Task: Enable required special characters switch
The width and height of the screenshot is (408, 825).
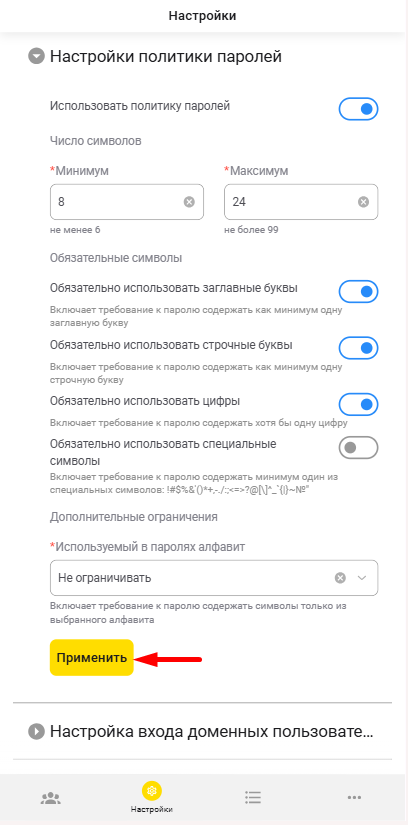Action: pyautogui.click(x=358, y=448)
